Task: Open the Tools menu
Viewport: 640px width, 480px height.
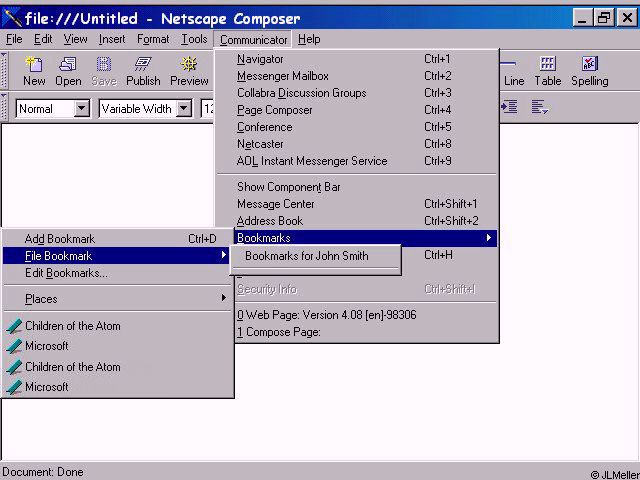Action: coord(194,39)
